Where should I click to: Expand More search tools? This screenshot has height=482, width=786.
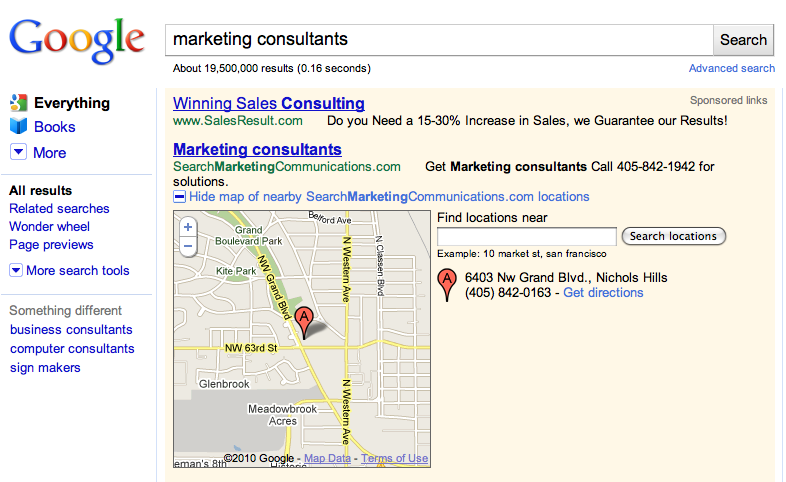coord(16,270)
